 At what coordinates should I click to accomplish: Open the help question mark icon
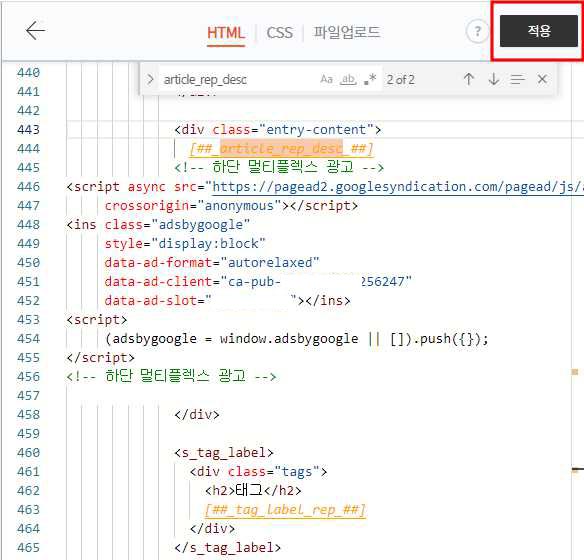tap(477, 31)
